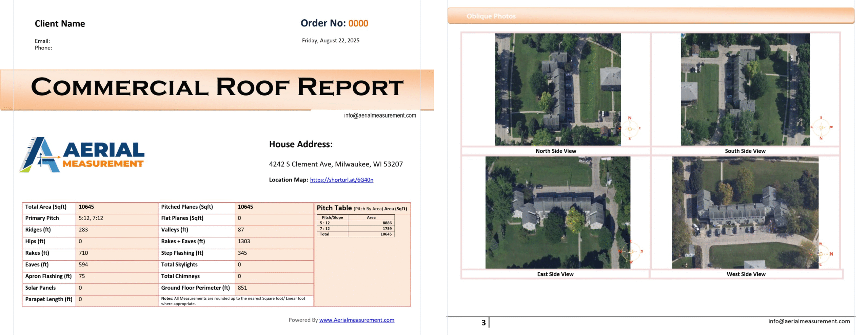Select the West Side View aerial photo

745,212
